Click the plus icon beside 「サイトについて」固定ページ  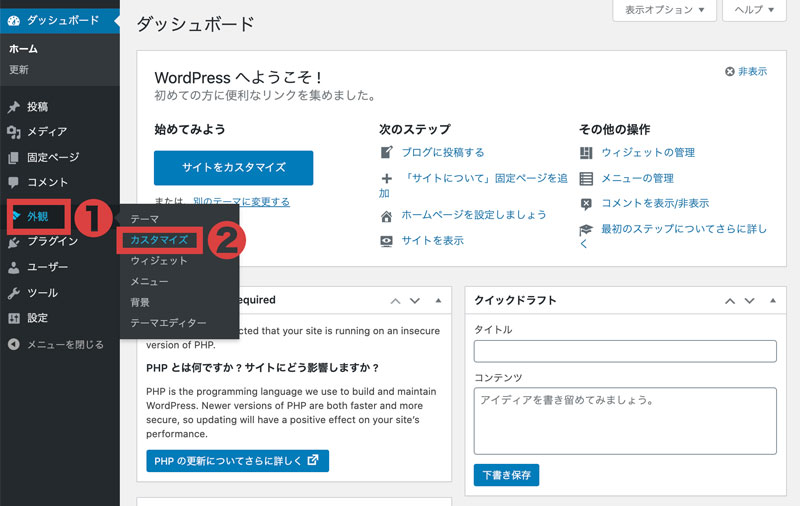[387, 179]
